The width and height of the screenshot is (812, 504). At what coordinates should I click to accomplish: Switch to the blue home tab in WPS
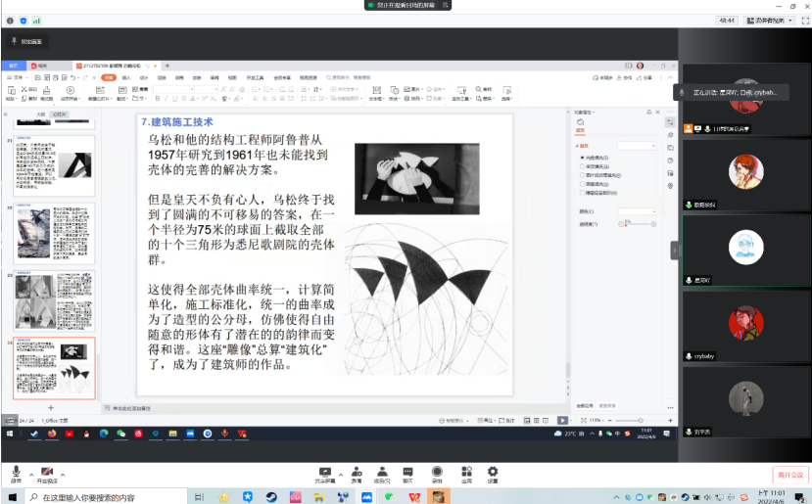click(x=14, y=66)
